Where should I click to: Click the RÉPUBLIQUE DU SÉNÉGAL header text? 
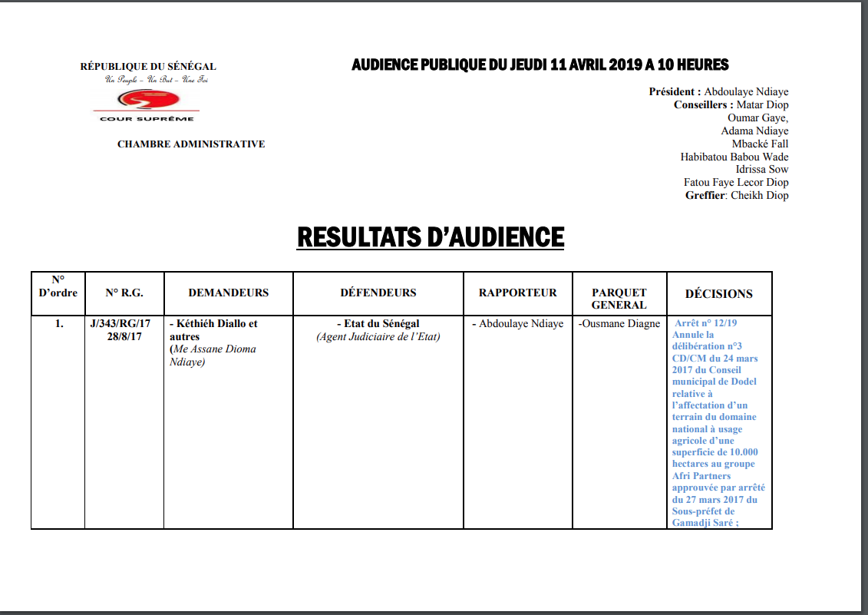tap(147, 65)
